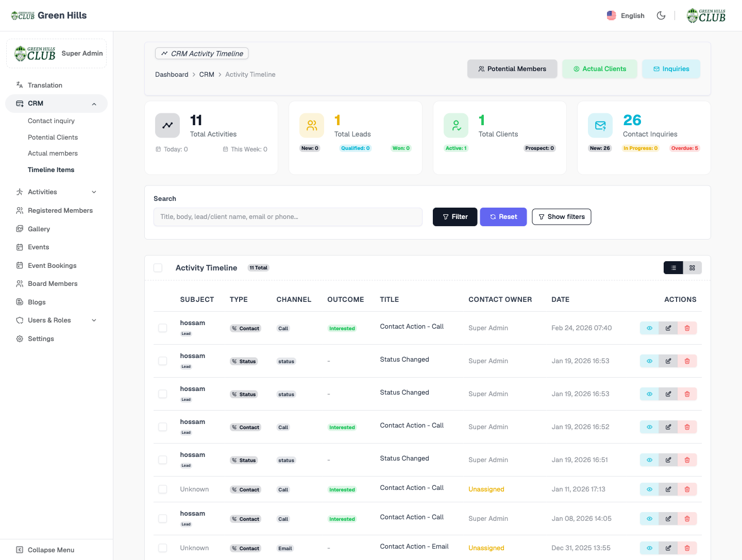Switch to grid view layout

point(693,268)
